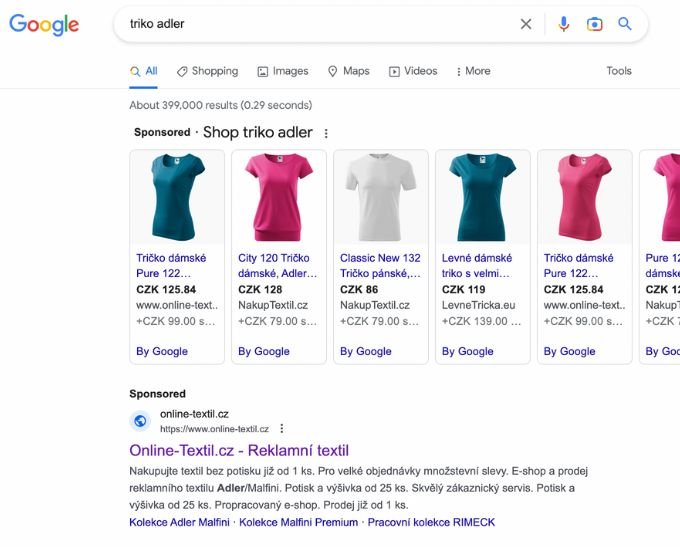The height and width of the screenshot is (560, 680).
Task: Visit Pracovní kolekce RIMECK sitelink
Action: (x=431, y=522)
